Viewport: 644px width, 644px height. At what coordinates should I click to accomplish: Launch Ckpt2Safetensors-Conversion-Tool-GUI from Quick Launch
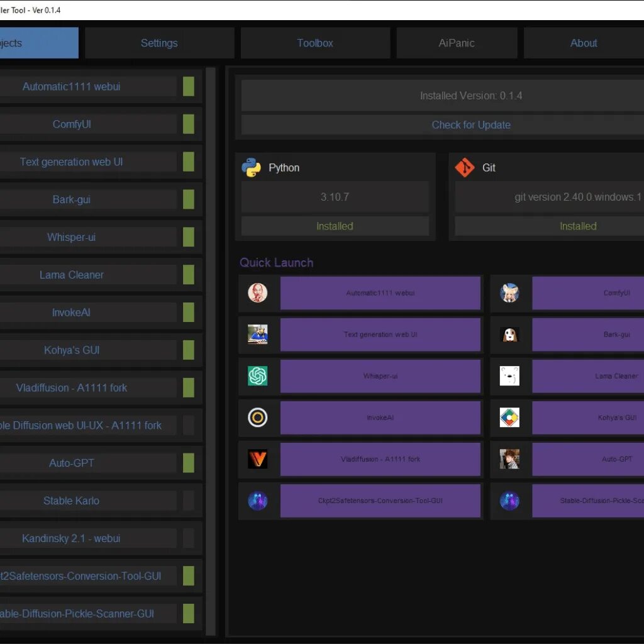(x=380, y=501)
